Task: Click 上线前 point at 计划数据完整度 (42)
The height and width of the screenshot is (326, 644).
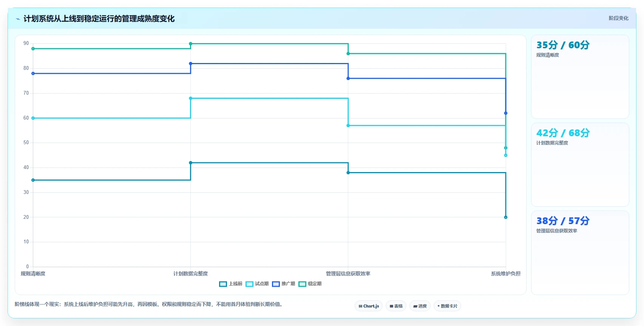Action: tap(190, 163)
